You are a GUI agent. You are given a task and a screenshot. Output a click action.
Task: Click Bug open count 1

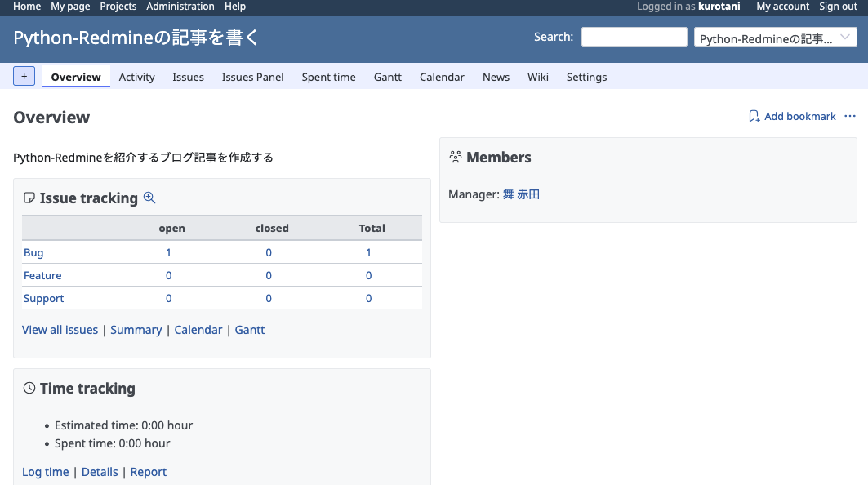point(168,252)
